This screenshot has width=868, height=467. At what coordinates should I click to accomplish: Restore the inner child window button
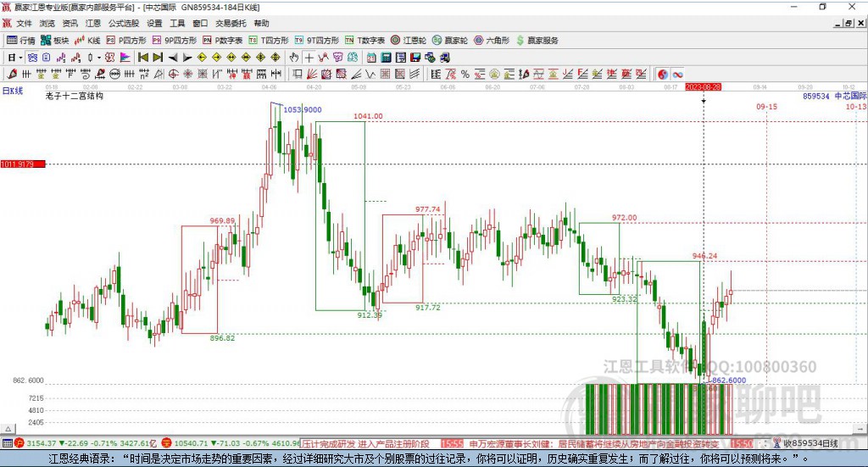849,23
